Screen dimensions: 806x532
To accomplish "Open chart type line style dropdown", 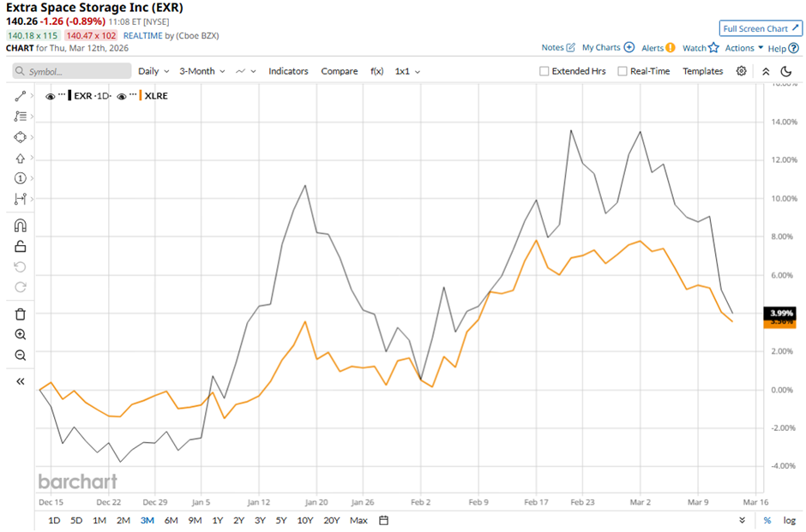I will point(246,71).
